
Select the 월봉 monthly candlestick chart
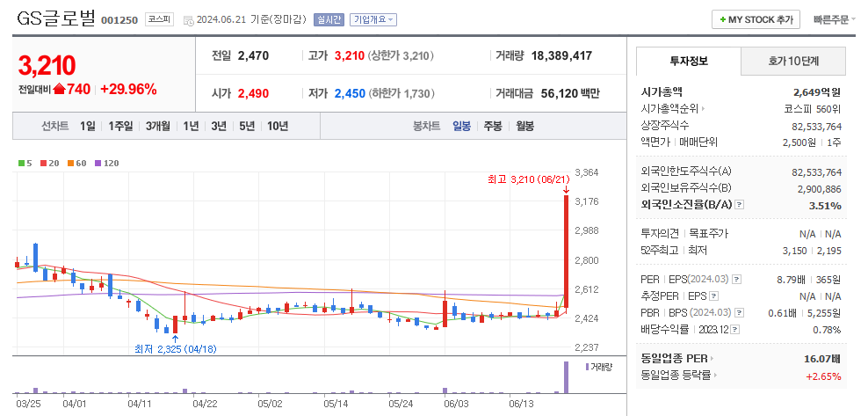(524, 127)
